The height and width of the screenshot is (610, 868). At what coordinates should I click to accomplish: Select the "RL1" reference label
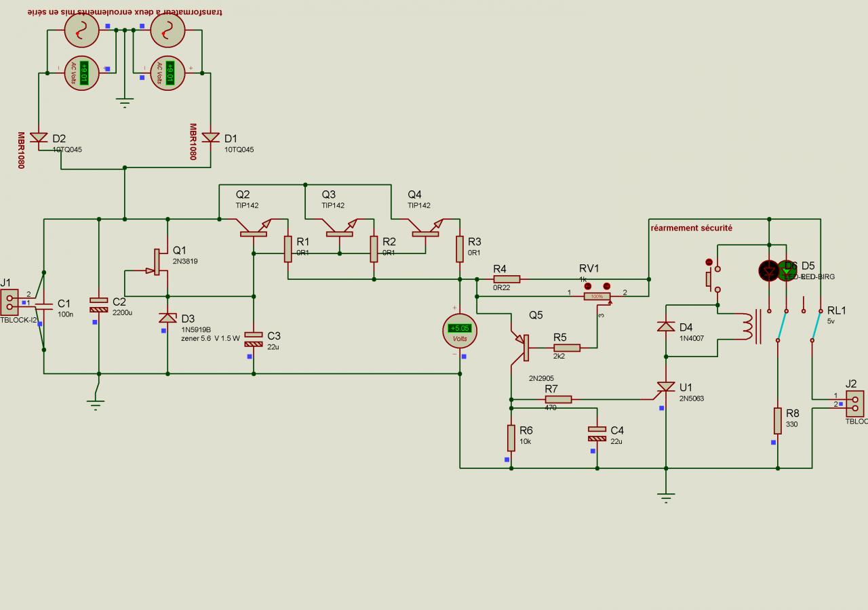[837, 310]
